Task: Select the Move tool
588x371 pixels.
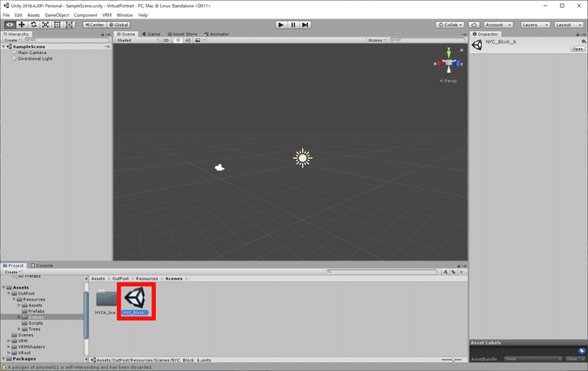Action: pyautogui.click(x=22, y=25)
